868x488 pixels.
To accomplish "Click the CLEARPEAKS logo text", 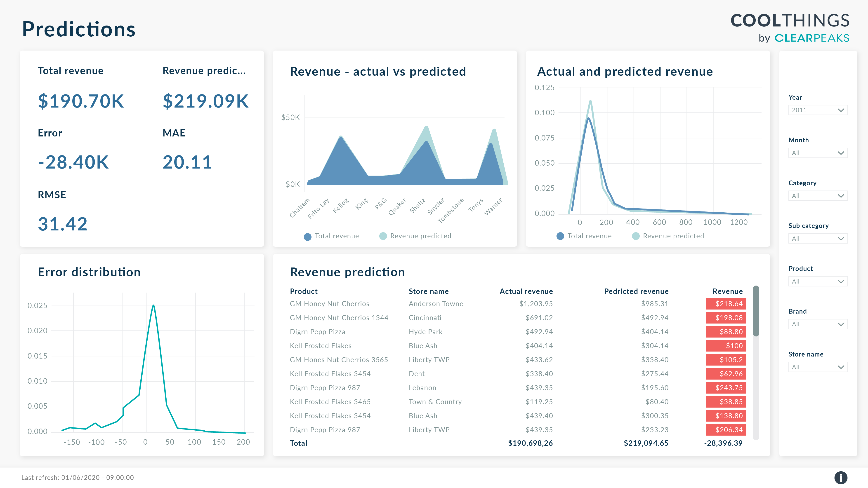I will point(812,38).
